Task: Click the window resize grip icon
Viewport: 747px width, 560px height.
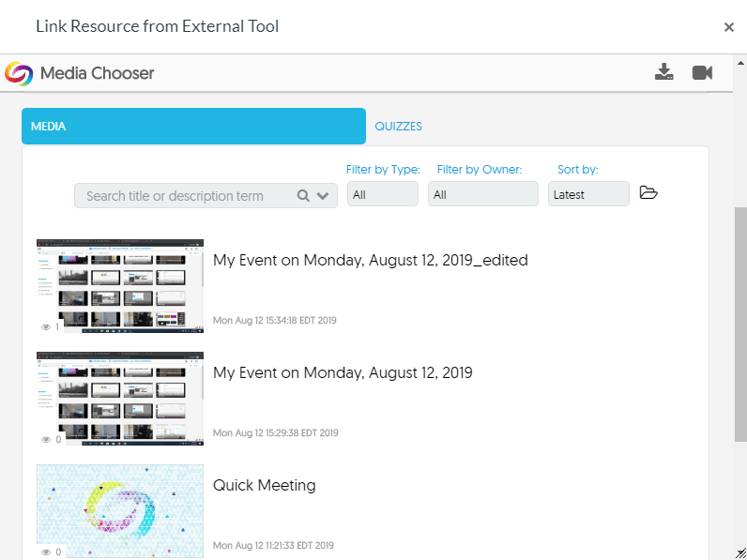Action: (740, 553)
